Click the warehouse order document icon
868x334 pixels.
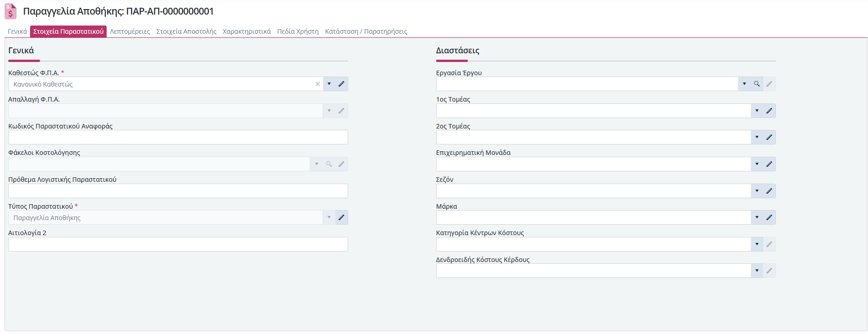click(10, 11)
